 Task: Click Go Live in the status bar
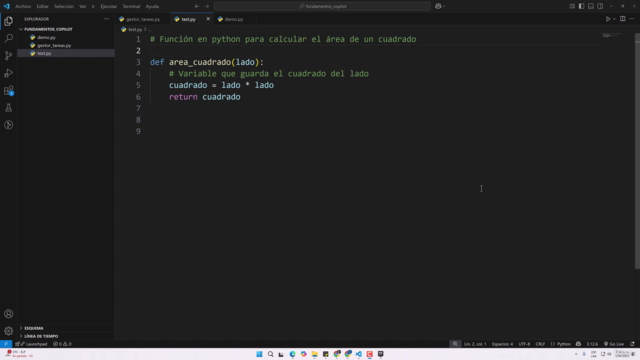click(x=613, y=344)
